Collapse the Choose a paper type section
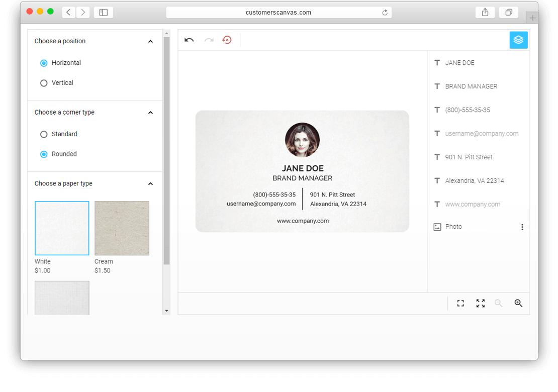This screenshot has width=558, height=392. pyautogui.click(x=150, y=184)
